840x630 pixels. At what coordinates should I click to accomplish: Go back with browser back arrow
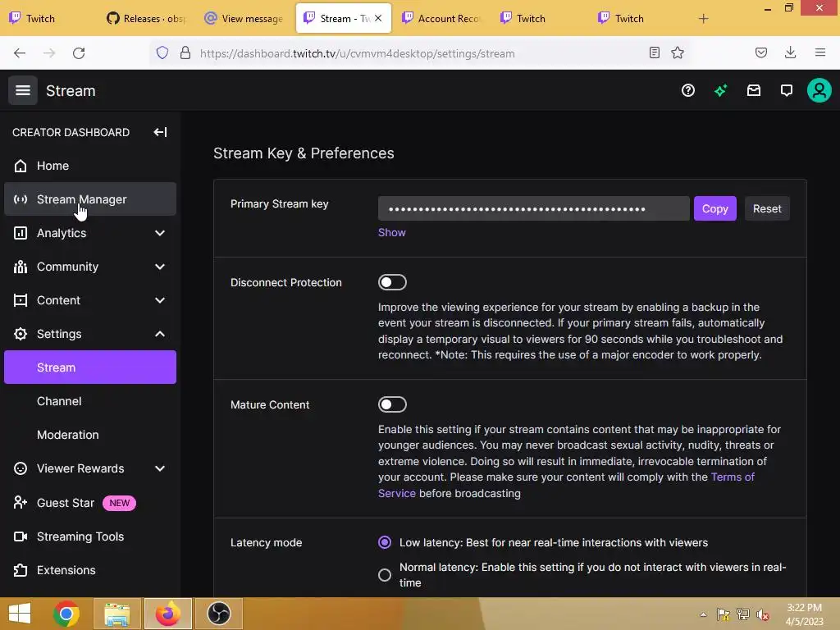pyautogui.click(x=20, y=52)
